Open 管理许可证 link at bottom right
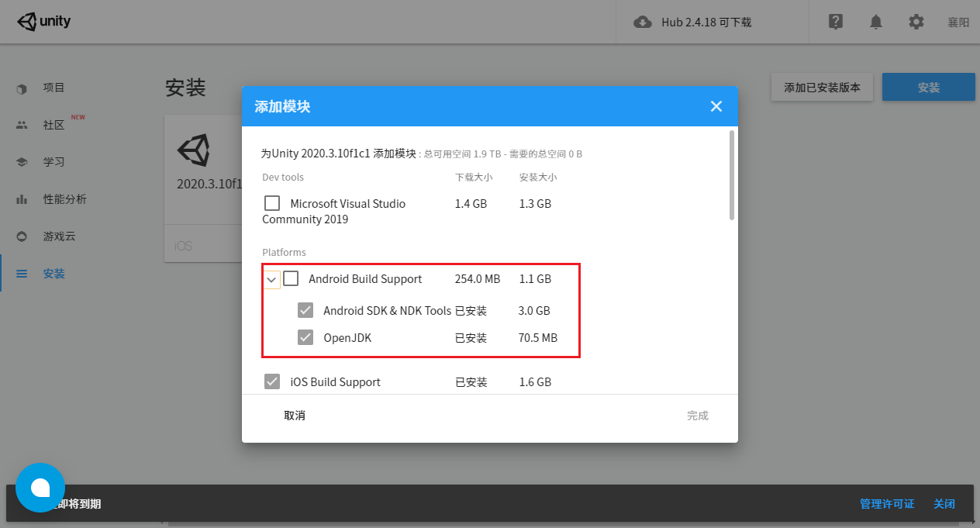 coord(887,503)
